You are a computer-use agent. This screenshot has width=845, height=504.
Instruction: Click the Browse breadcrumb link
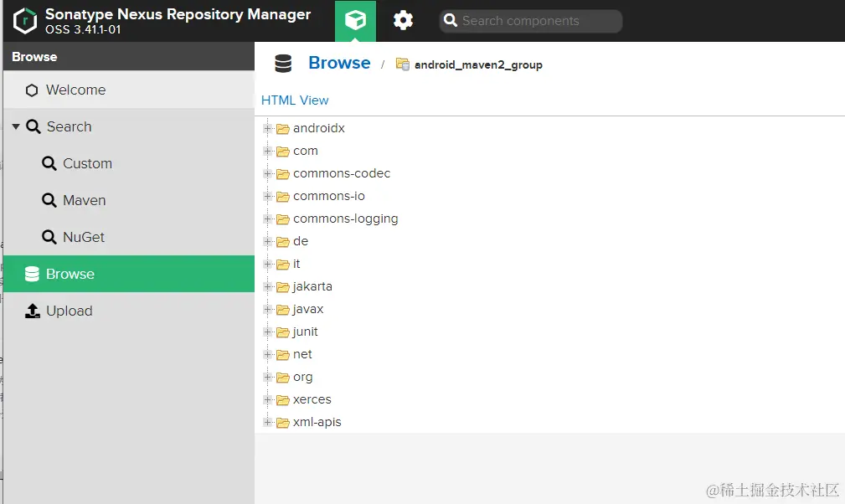click(339, 63)
